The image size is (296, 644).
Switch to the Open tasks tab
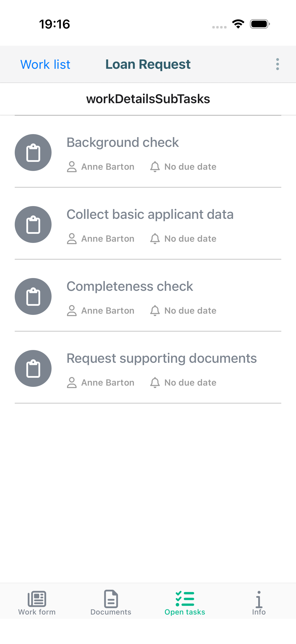tap(185, 604)
